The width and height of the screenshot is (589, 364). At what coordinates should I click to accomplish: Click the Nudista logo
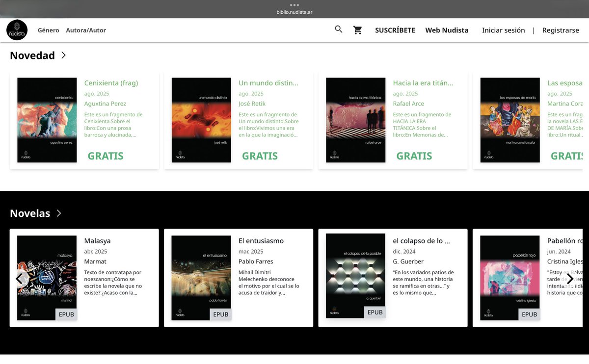pos(17,29)
